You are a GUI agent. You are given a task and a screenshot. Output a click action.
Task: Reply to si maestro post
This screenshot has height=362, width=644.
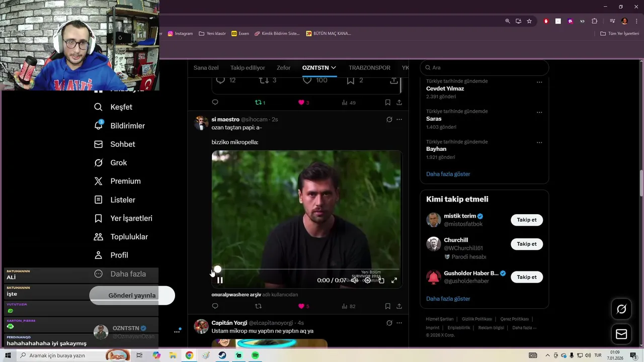pos(215,306)
